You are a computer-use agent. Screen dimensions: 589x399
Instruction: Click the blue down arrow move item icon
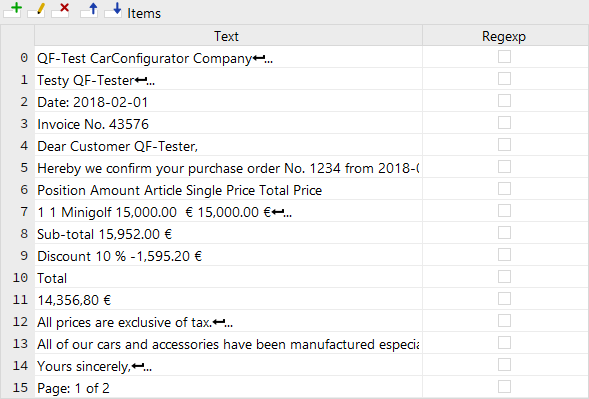coord(113,10)
